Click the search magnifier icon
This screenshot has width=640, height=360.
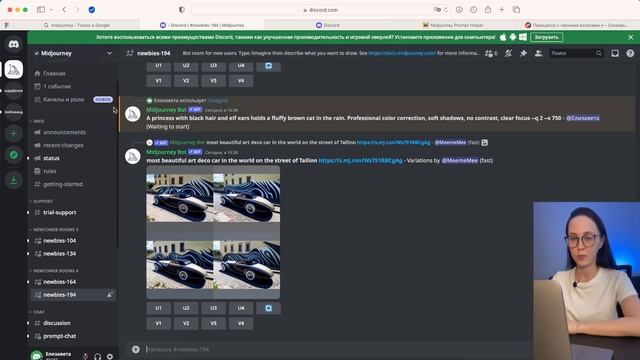[x=598, y=53]
